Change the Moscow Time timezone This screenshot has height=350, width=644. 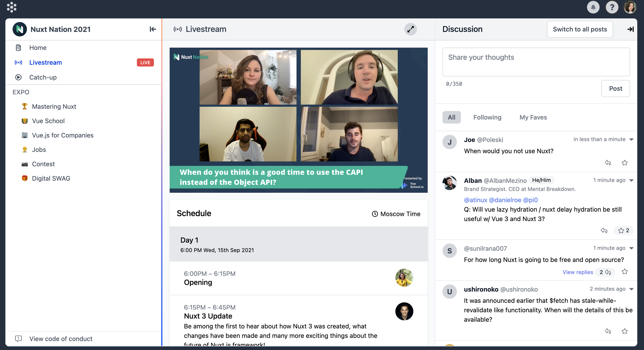396,214
